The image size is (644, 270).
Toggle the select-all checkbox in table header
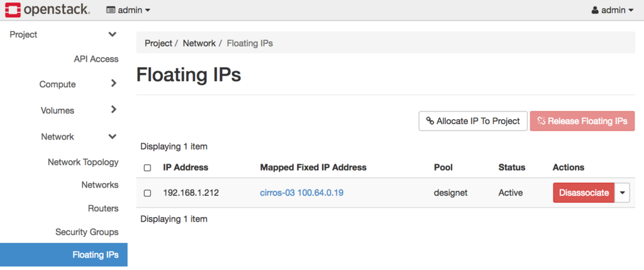click(x=147, y=168)
